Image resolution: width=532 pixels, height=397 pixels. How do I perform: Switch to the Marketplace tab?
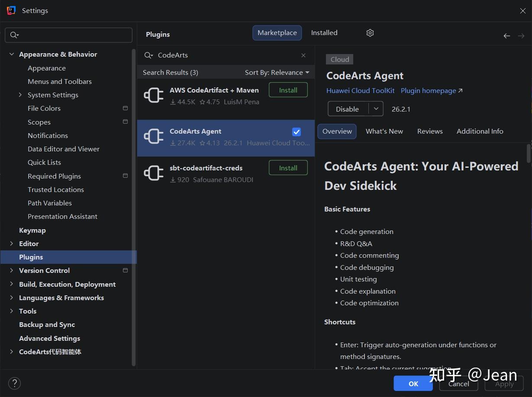(277, 33)
